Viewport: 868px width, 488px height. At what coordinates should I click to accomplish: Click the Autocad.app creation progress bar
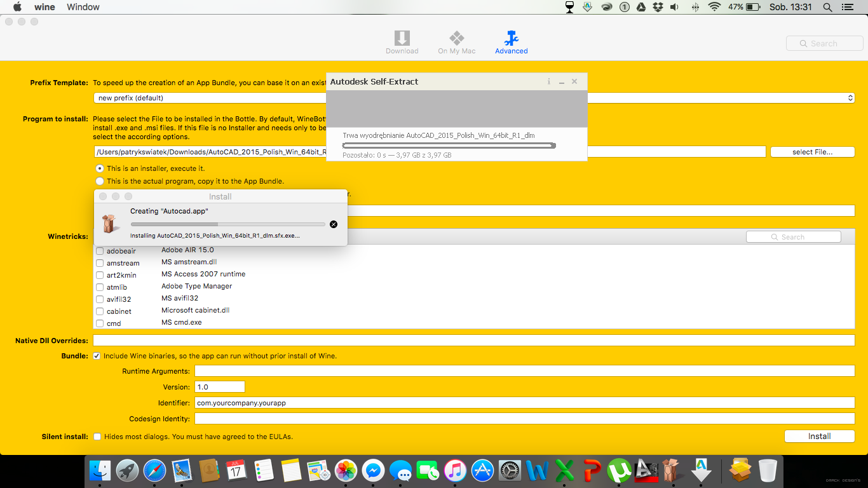click(x=227, y=224)
